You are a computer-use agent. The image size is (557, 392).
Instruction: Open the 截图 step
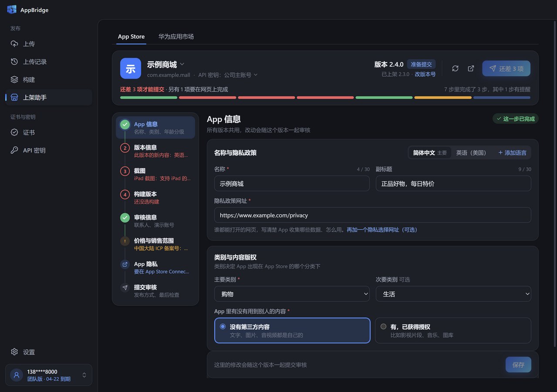click(x=155, y=174)
